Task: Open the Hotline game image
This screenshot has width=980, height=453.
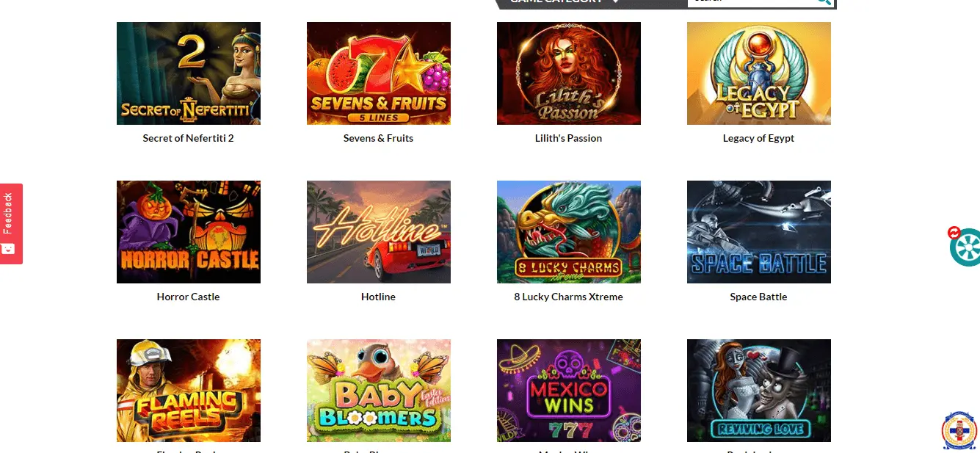Action: coord(379,232)
